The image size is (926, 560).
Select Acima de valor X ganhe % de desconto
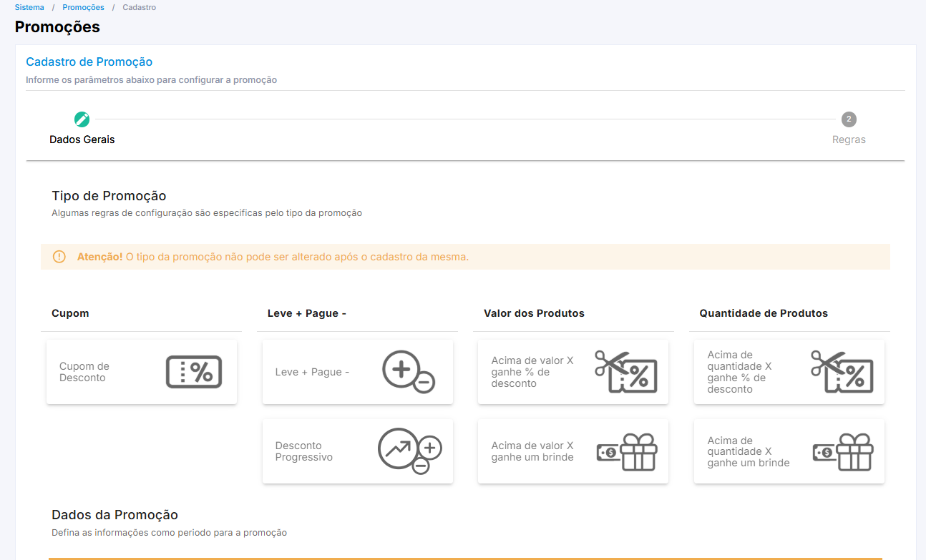pos(532,372)
